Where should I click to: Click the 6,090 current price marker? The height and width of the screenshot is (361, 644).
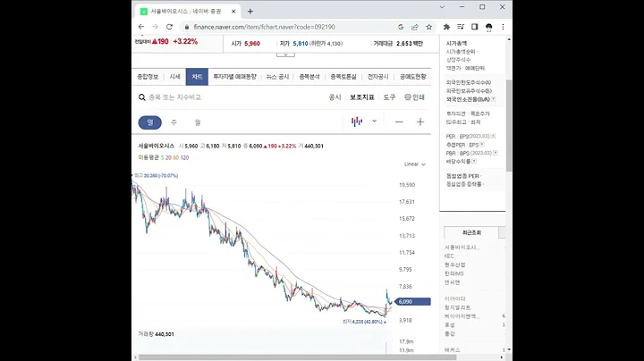412,301
